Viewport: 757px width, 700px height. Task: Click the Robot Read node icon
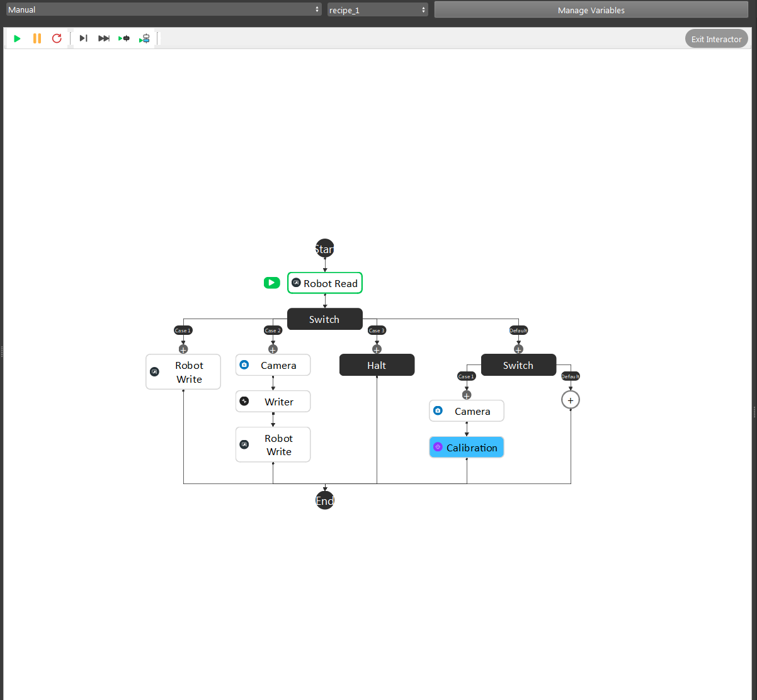(x=296, y=283)
